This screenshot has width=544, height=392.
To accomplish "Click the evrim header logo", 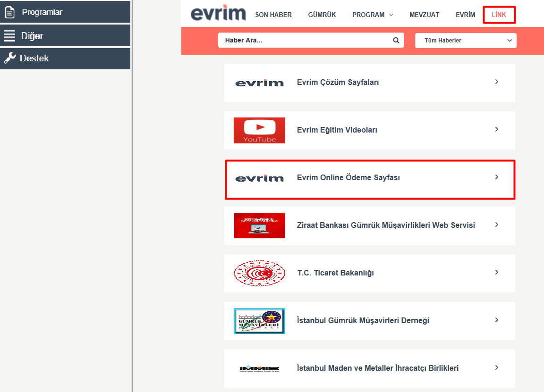I will click(x=218, y=13).
